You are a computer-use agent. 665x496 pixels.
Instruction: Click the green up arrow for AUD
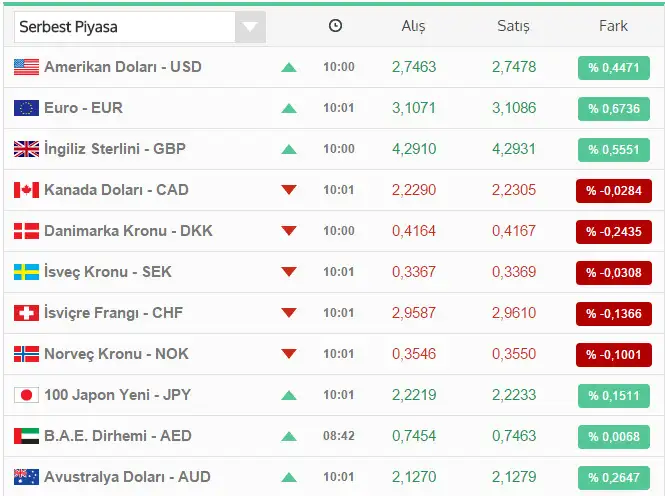pos(289,477)
